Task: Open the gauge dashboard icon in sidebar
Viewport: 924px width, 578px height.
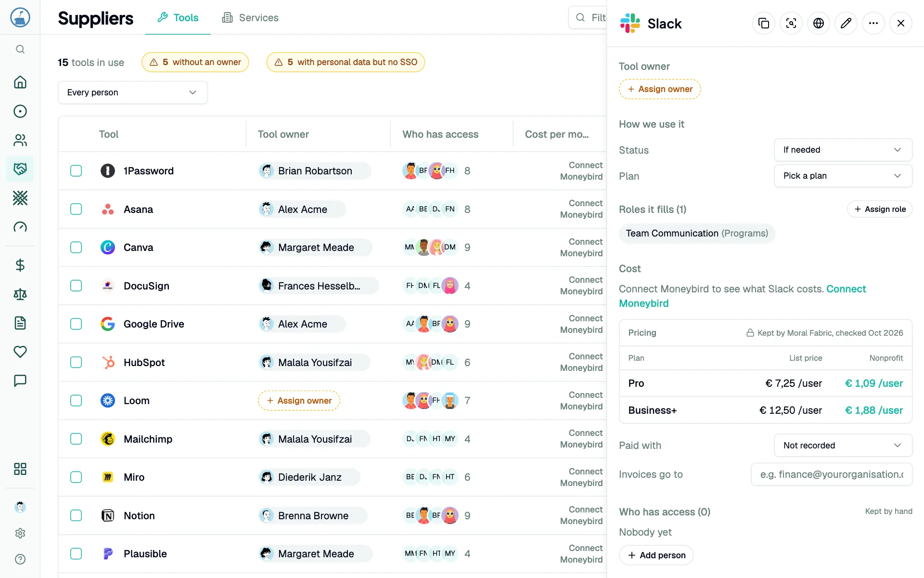Action: (20, 227)
